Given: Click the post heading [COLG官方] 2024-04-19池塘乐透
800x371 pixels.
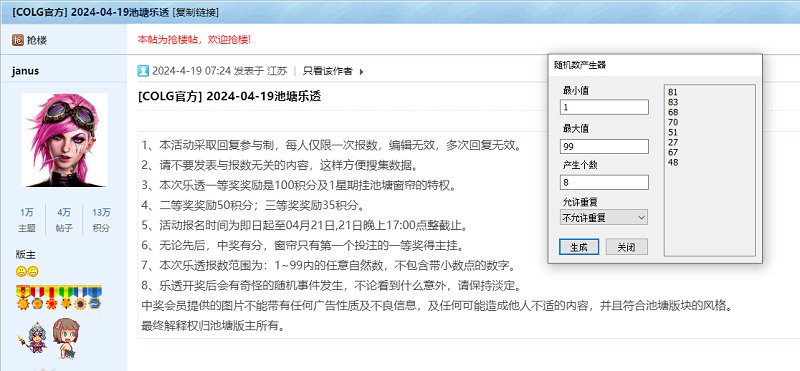Looking at the screenshot, I should (x=229, y=96).
